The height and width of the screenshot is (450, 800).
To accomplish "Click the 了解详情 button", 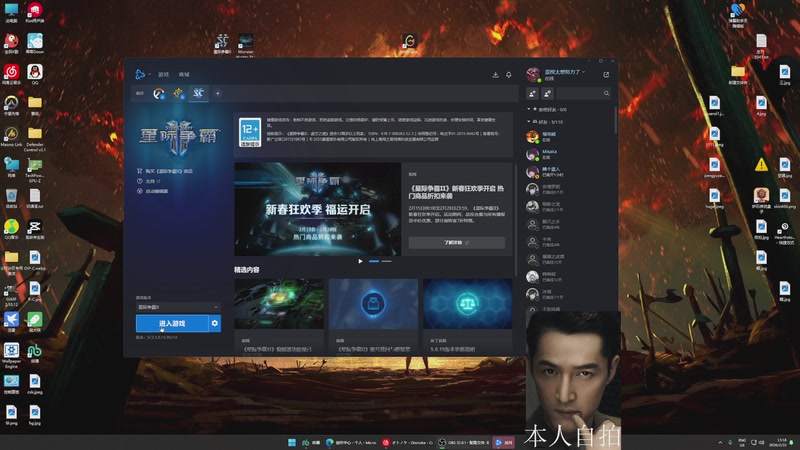I will coord(457,242).
